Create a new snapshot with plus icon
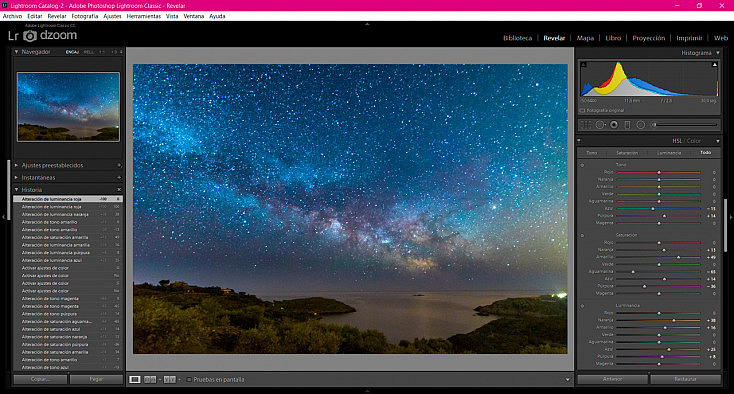This screenshot has width=734, height=394. tap(119, 178)
